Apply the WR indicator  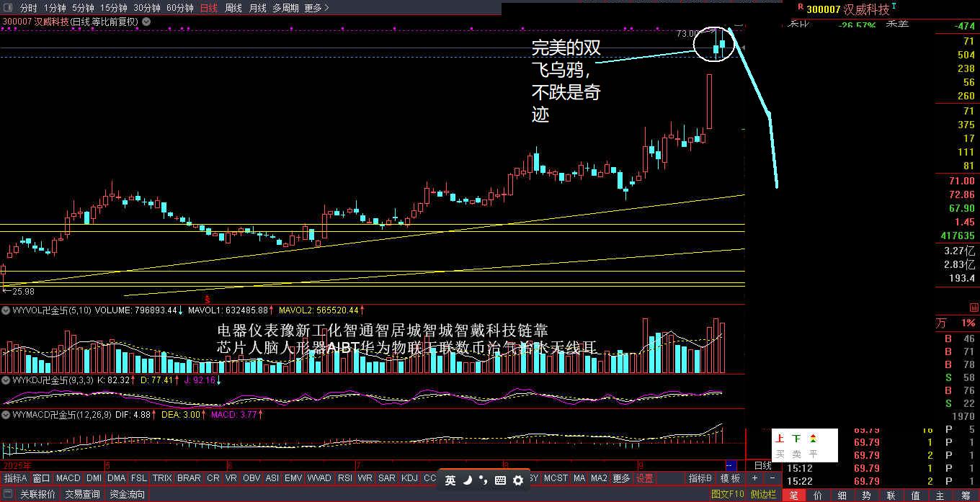pos(365,478)
